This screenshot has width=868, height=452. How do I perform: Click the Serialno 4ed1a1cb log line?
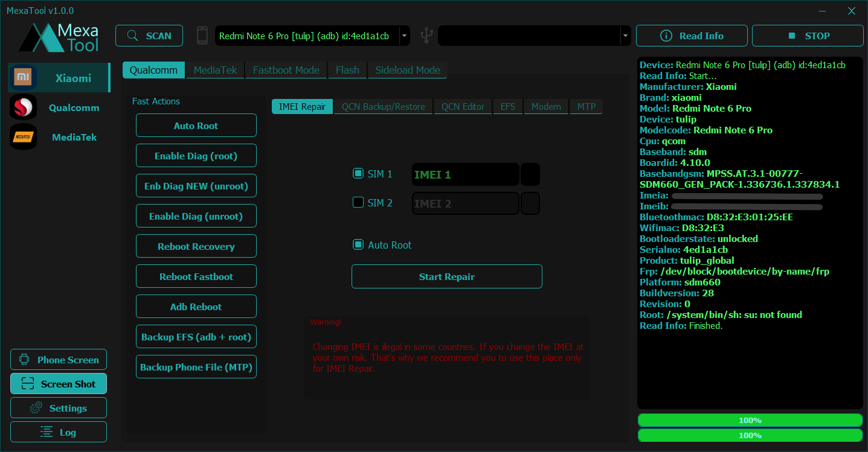click(684, 250)
